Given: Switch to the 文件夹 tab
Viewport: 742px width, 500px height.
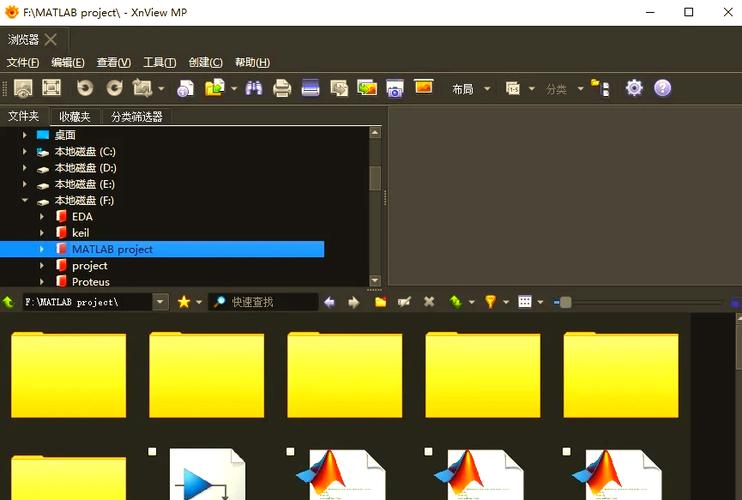Looking at the screenshot, I should click(x=24, y=116).
